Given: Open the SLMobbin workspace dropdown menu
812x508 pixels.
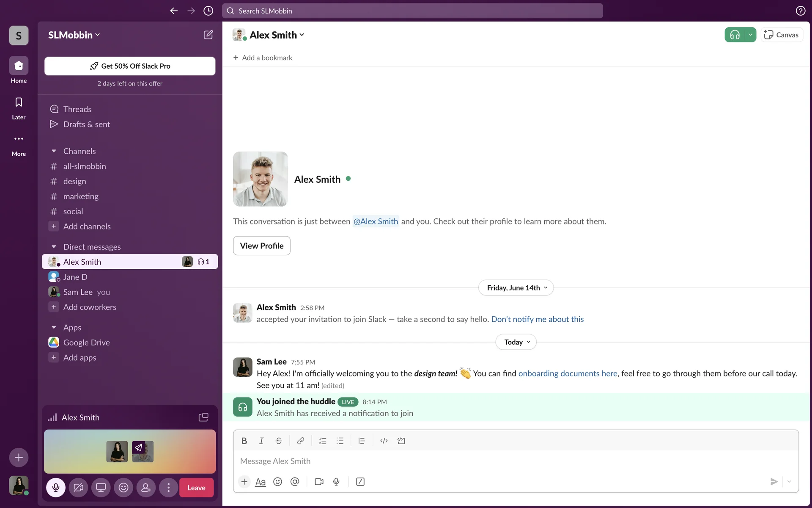Looking at the screenshot, I should point(74,35).
